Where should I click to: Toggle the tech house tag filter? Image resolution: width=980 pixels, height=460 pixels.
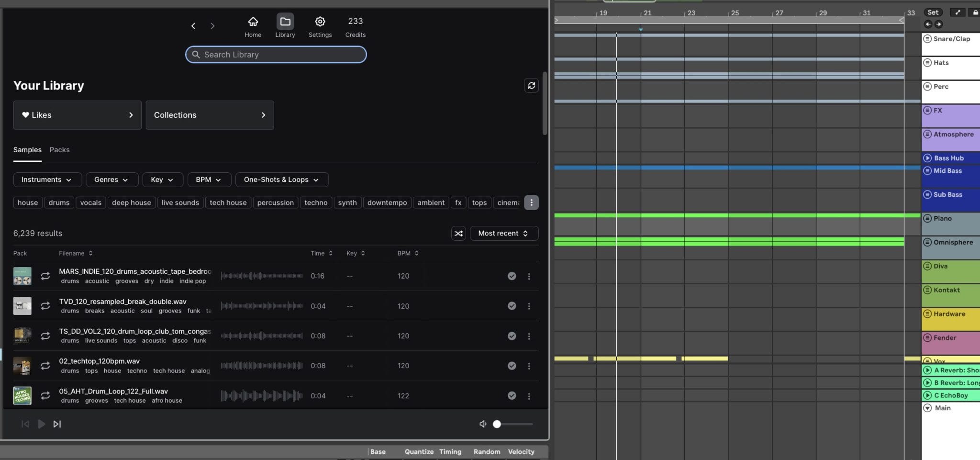coord(228,202)
